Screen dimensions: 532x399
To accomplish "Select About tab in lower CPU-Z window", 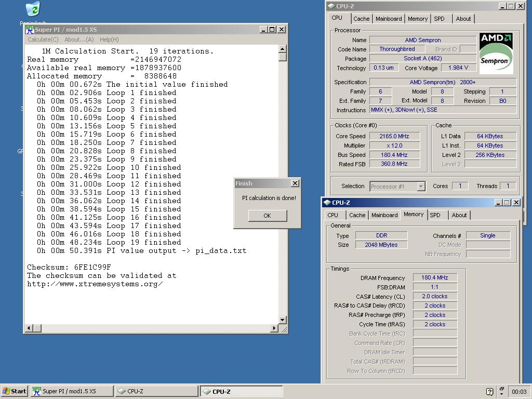I will tap(459, 215).
